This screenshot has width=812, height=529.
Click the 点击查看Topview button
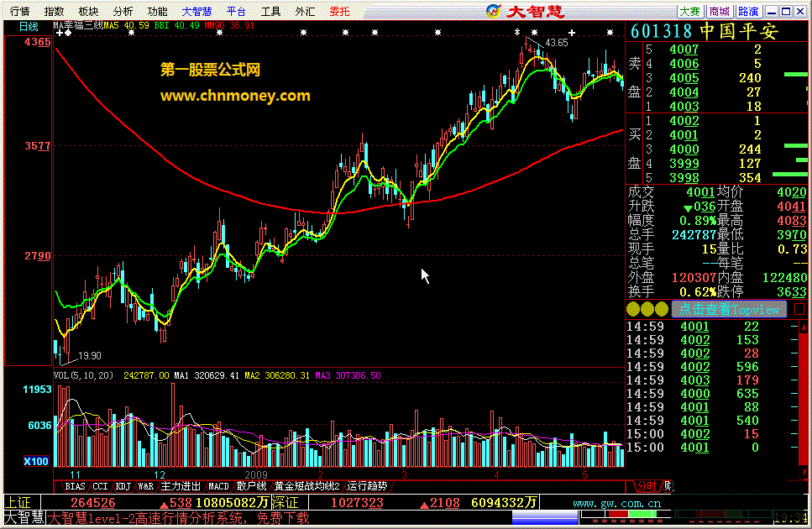[729, 310]
